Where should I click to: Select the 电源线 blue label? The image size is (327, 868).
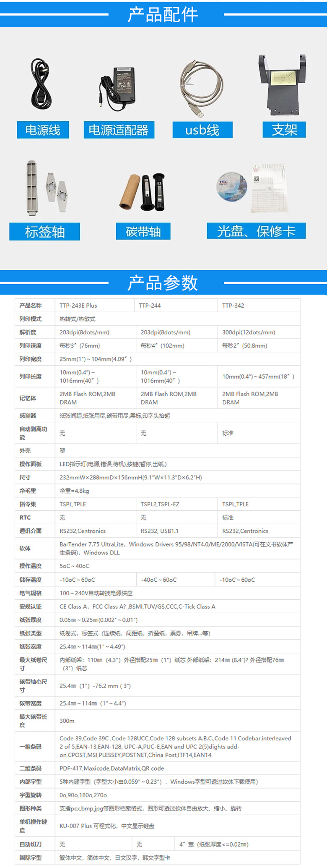click(43, 130)
